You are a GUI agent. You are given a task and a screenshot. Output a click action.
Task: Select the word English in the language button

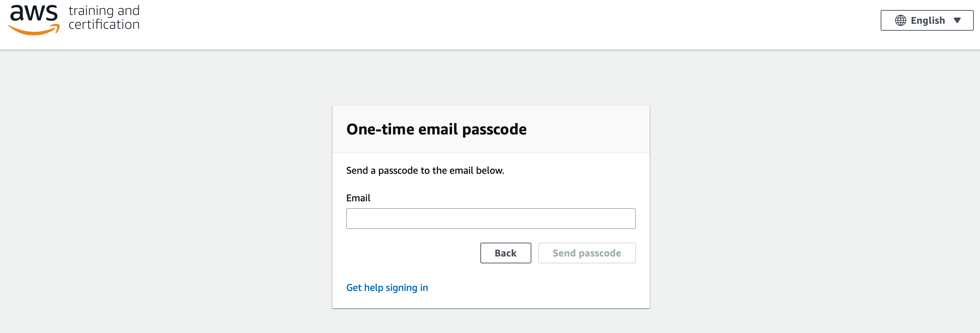pos(928,21)
